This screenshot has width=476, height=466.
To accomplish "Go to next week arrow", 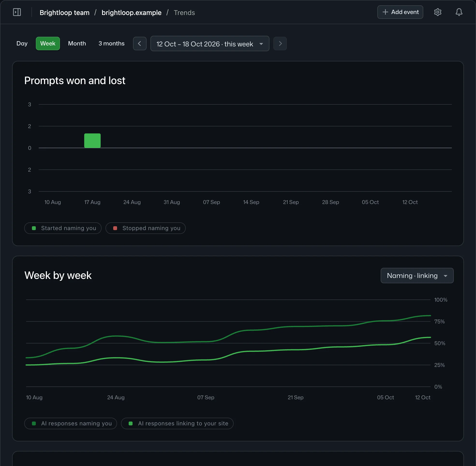I will 280,44.
